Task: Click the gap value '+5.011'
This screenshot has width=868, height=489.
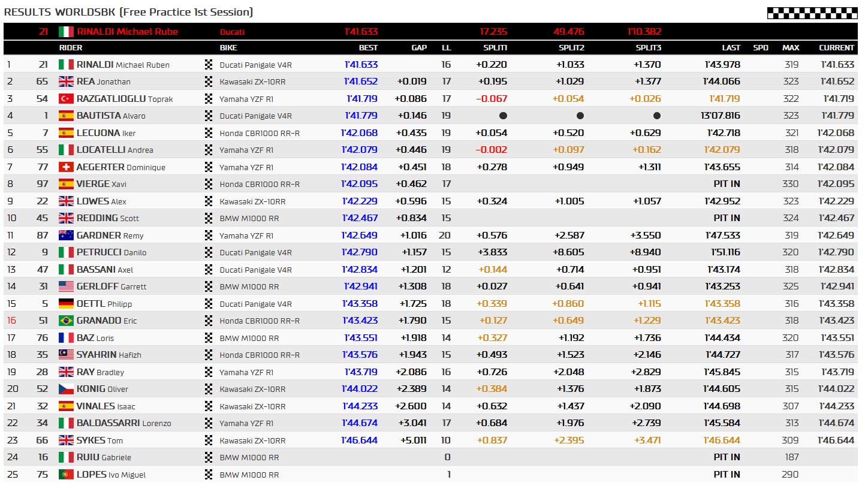Action: point(414,440)
